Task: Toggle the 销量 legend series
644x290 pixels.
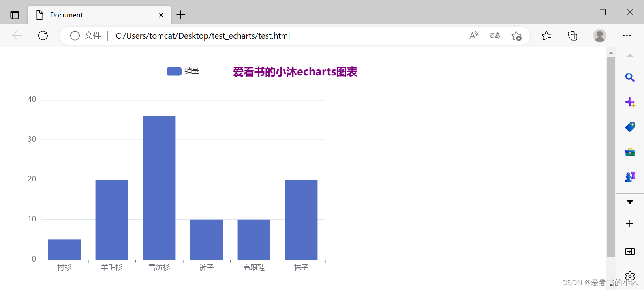Action: coord(183,71)
